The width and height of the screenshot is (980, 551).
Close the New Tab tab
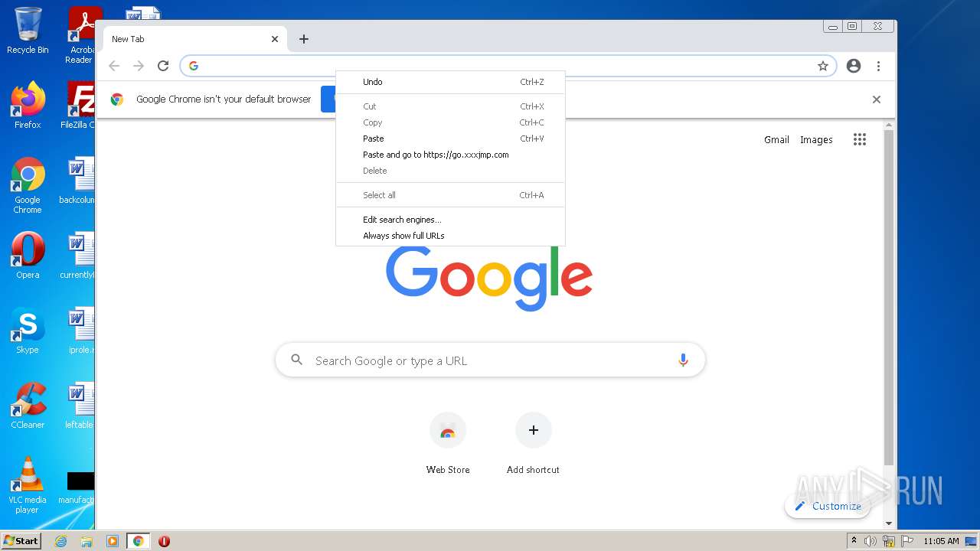(275, 39)
